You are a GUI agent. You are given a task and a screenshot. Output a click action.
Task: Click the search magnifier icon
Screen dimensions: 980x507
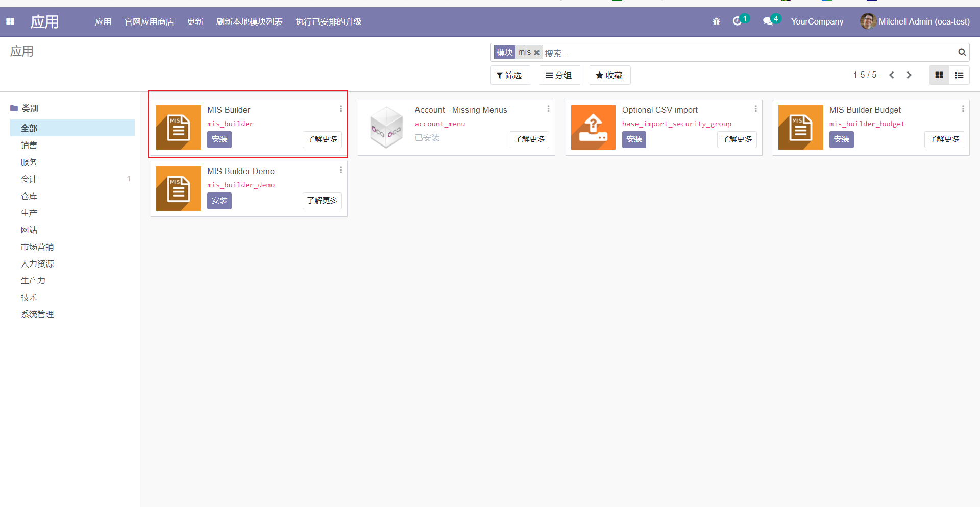point(962,52)
